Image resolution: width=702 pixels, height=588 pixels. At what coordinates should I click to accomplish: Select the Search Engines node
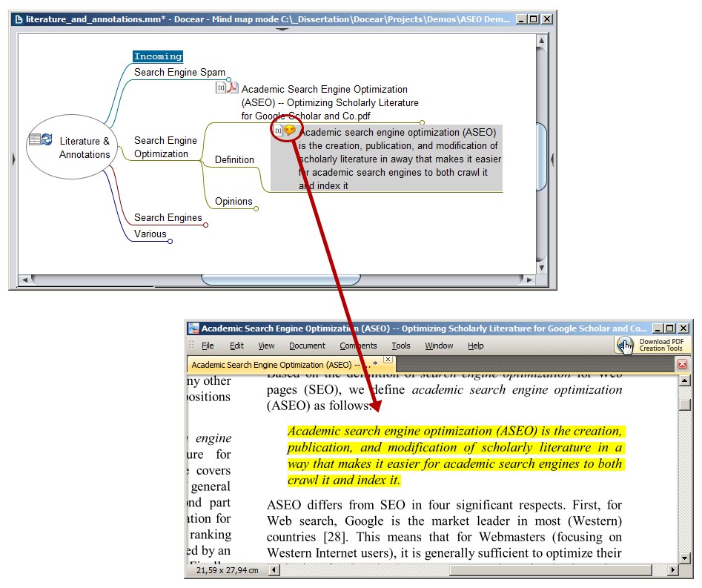pos(168,218)
